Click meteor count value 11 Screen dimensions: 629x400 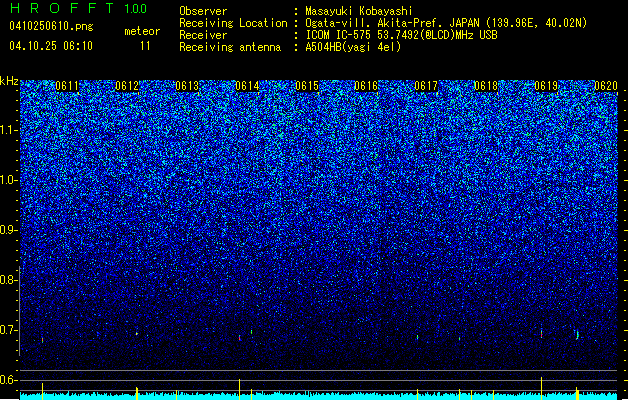click(x=145, y=46)
